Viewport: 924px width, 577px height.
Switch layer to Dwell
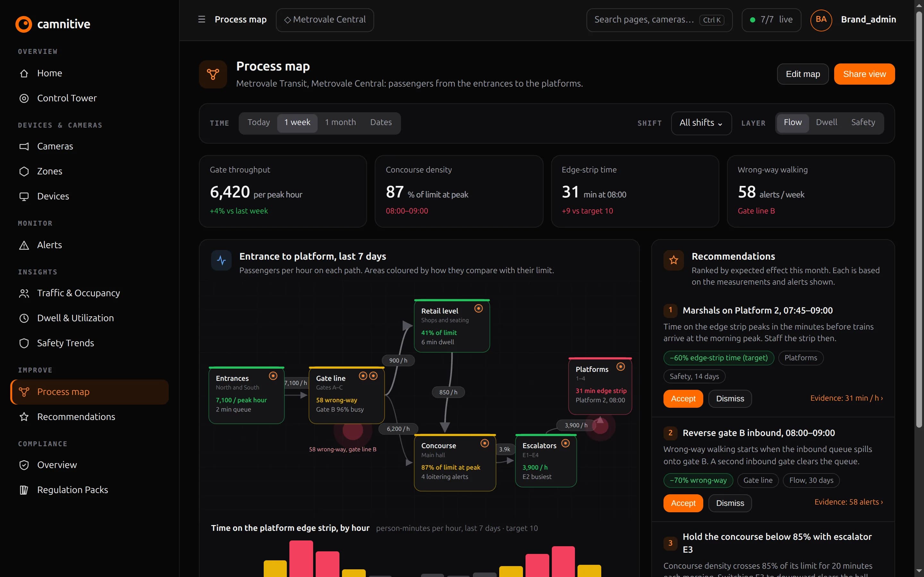pyautogui.click(x=826, y=122)
